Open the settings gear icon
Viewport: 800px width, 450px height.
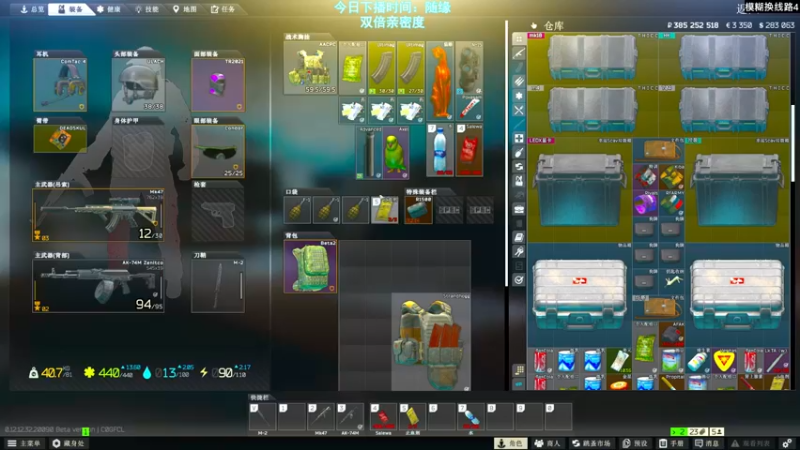pos(787,443)
